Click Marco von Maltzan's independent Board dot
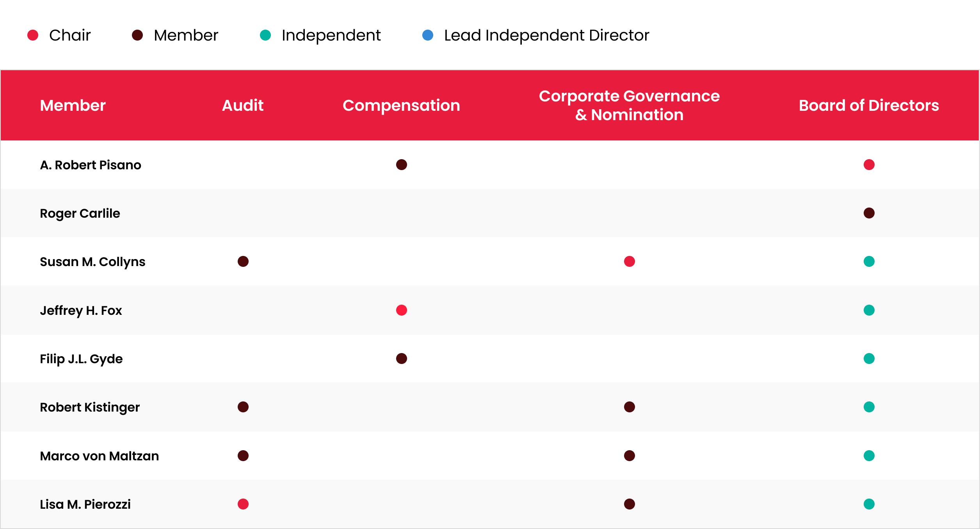The height and width of the screenshot is (529, 980). point(869,456)
